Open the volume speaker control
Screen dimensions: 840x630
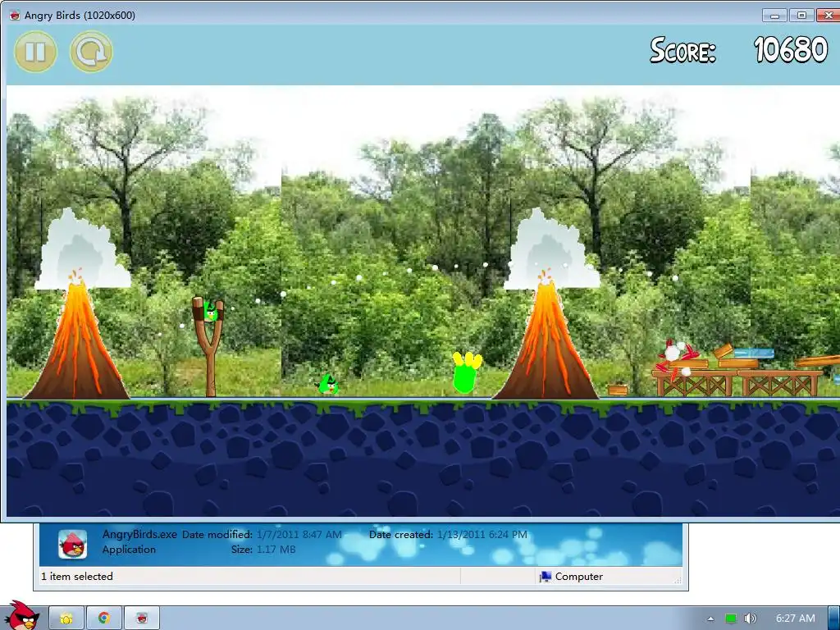[750, 619]
